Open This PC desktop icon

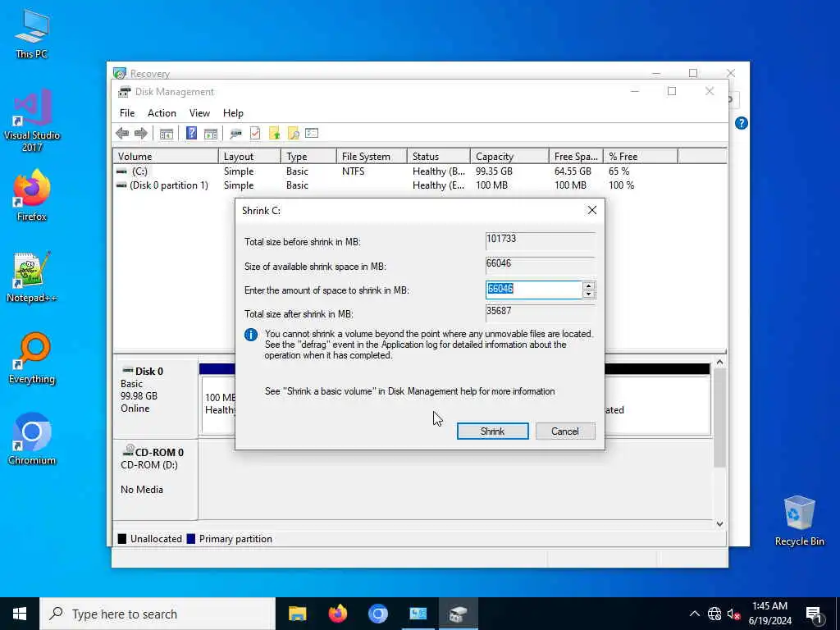click(32, 33)
